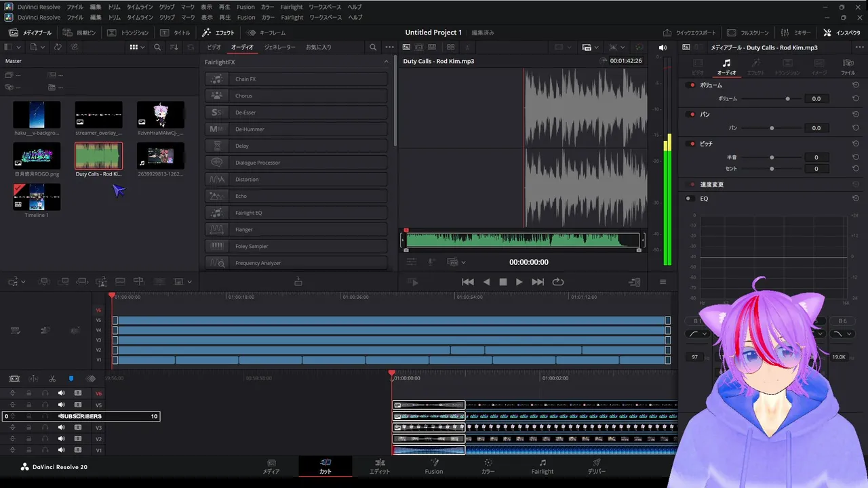This screenshot has height=488, width=868.
Task: Click the セント value field
Action: click(816, 169)
